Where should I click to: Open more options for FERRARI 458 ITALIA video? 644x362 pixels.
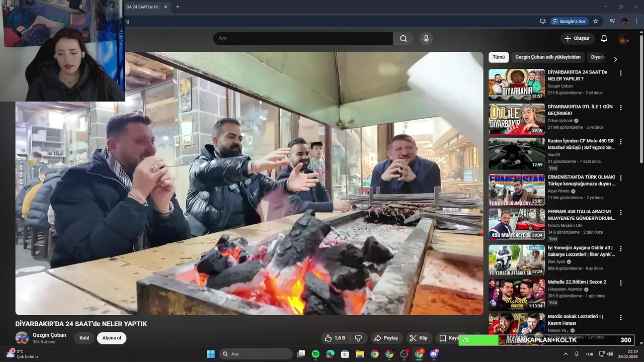pyautogui.click(x=620, y=213)
